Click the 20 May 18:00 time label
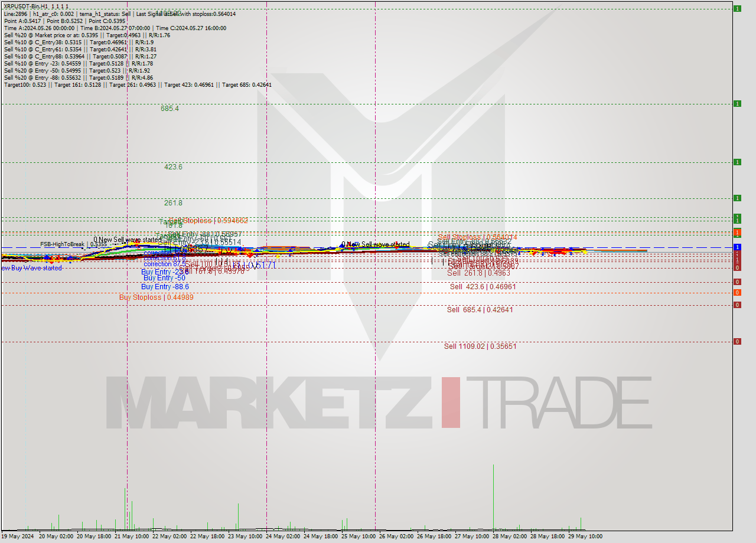This screenshot has width=756, height=543. click(94, 537)
